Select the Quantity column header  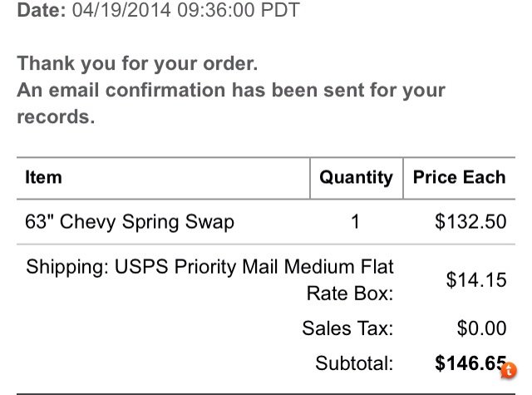click(x=357, y=178)
